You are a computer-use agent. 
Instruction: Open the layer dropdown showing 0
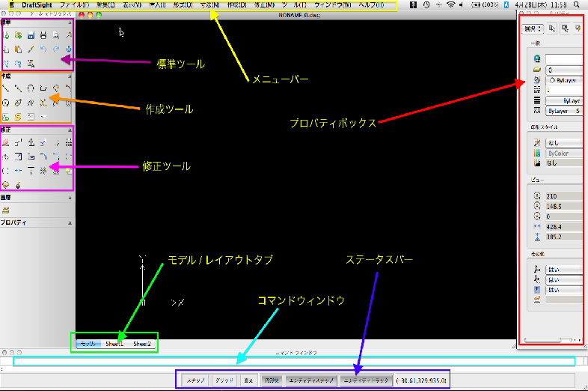pos(564,70)
